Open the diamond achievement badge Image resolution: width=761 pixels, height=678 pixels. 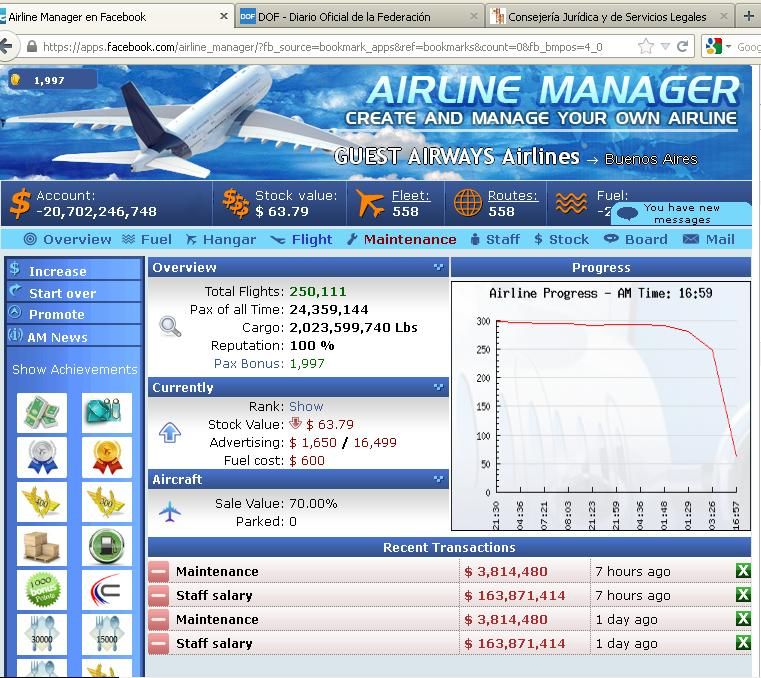[x=107, y=413]
